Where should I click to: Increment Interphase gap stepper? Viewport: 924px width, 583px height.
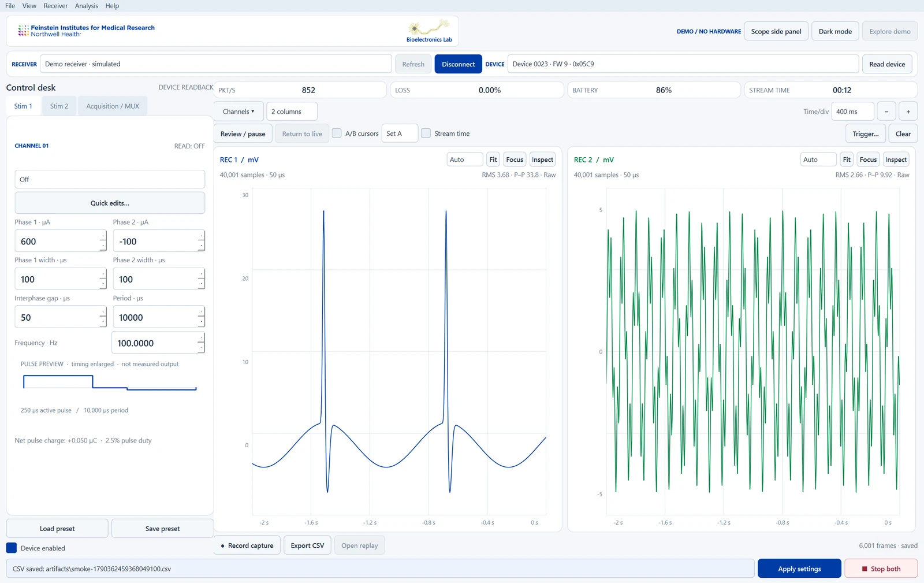tap(103, 312)
